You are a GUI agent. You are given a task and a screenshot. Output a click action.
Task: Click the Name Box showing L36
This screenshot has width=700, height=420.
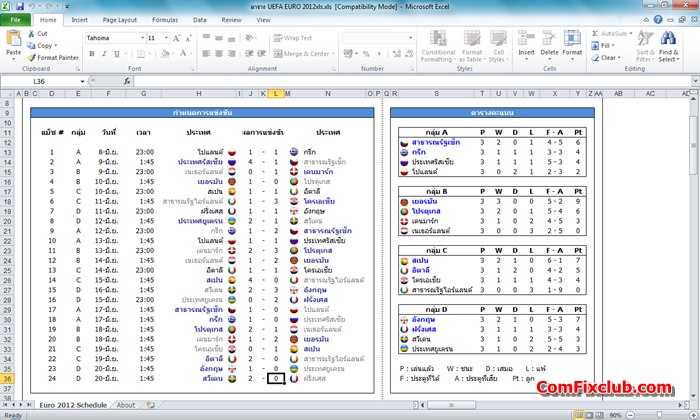39,81
